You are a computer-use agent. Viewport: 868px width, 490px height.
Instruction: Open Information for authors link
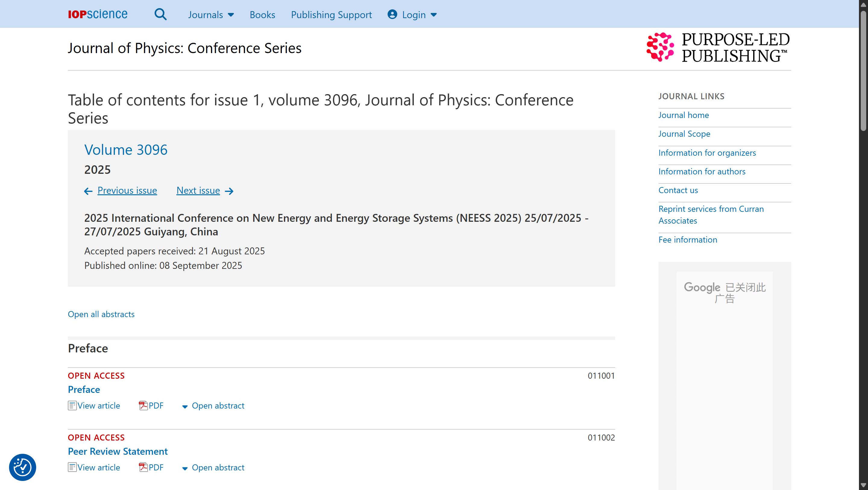click(702, 171)
